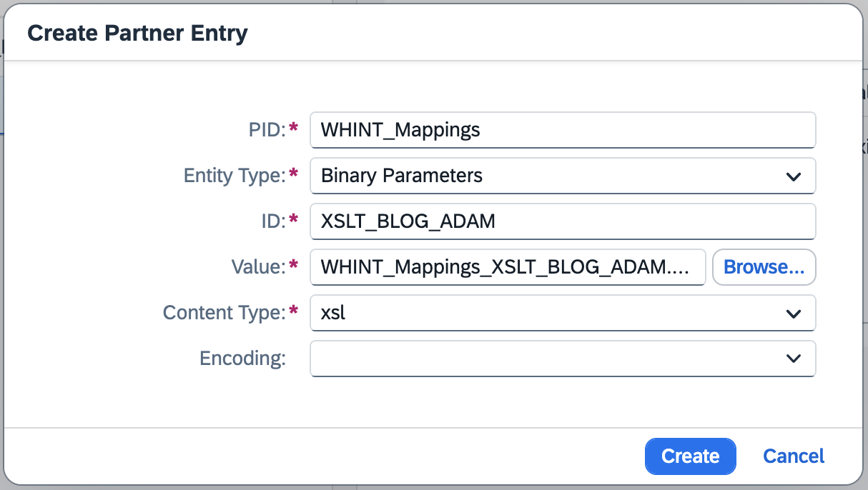Select the Value field showing the WHINT_Mappings_XSLT filename
Viewport: 868px width, 490px height.
point(508,267)
